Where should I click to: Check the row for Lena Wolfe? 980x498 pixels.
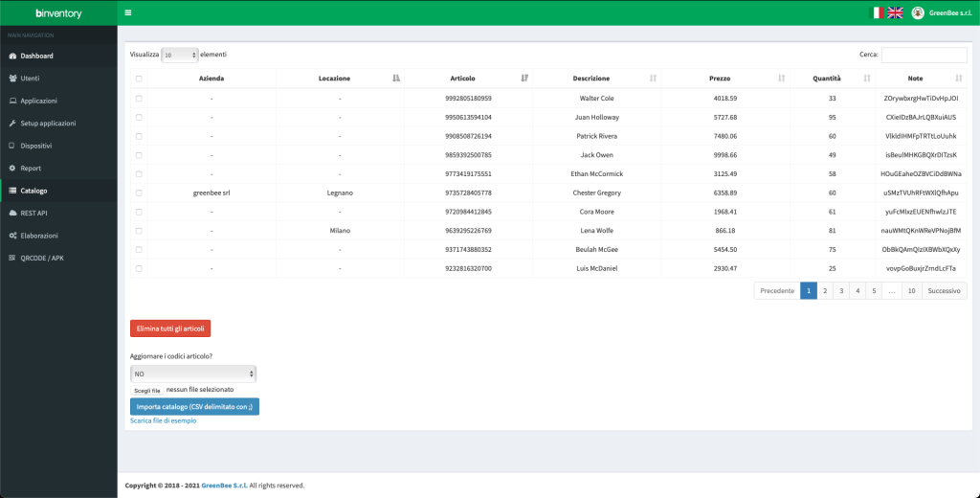(x=139, y=230)
